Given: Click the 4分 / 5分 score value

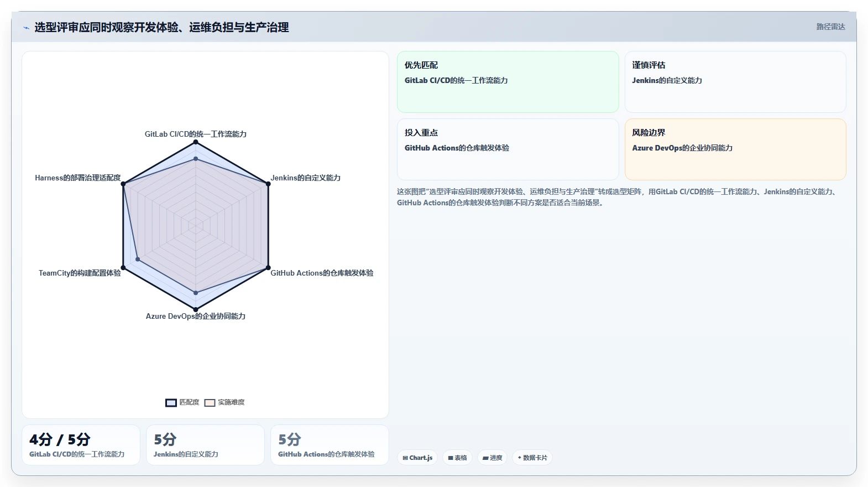Looking at the screenshot, I should coord(60,439).
